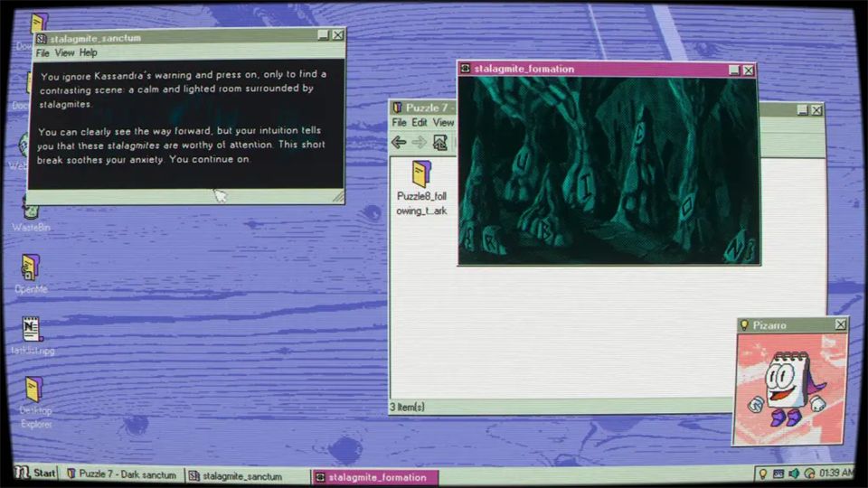Minimize the Puzzle 7 window
The width and height of the screenshot is (868, 488).
[802, 110]
